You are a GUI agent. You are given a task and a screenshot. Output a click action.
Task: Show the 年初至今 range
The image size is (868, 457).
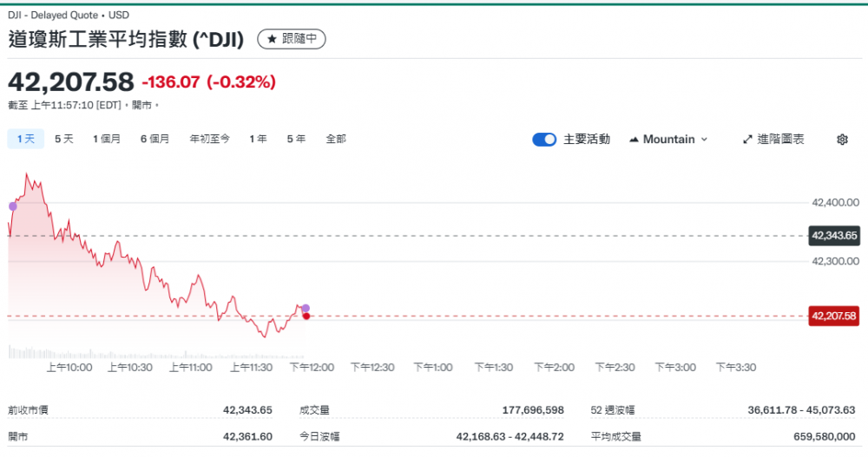210,139
